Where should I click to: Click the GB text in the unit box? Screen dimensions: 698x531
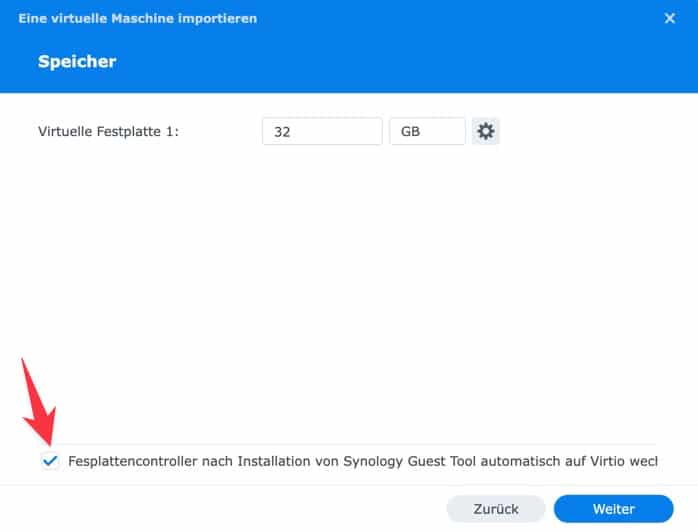(x=410, y=131)
